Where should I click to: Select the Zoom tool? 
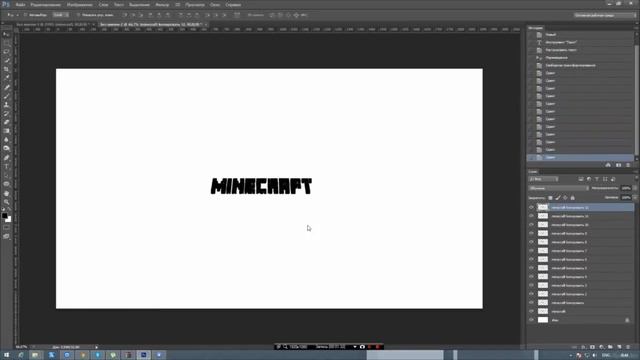(6, 202)
